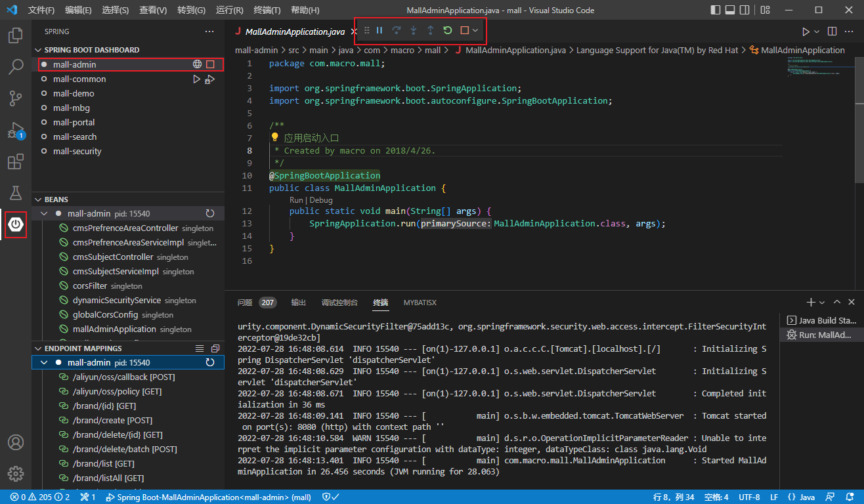Collapse mall-admin node under Endpoint Mappings
The image size is (864, 504).
[x=44, y=362]
